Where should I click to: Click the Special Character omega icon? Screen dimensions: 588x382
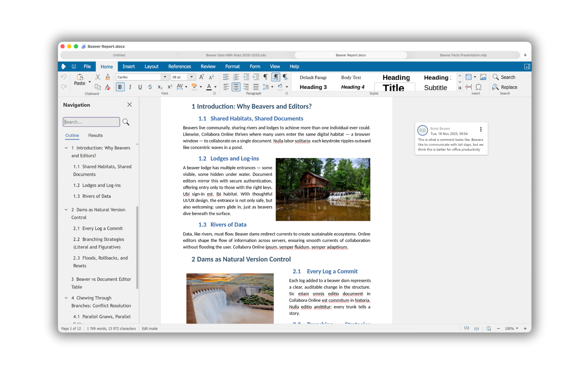pos(479,87)
